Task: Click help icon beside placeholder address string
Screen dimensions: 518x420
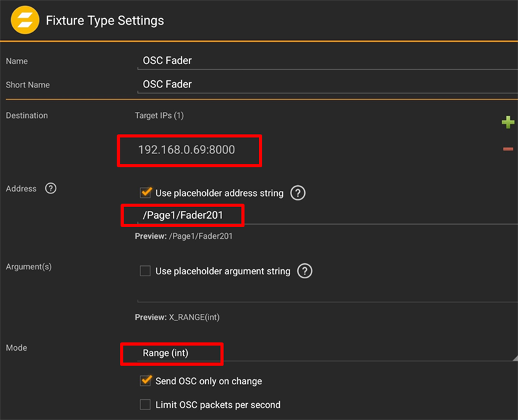Action: click(297, 193)
